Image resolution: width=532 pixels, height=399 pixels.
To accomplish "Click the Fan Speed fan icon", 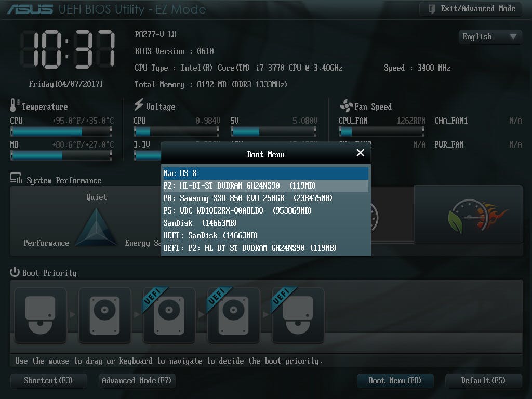I will click(x=347, y=106).
